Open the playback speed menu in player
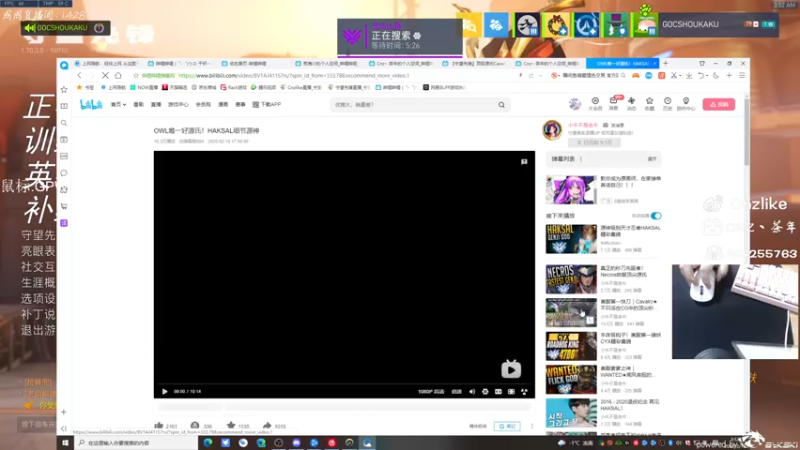This screenshot has width=800, height=450. (x=457, y=391)
